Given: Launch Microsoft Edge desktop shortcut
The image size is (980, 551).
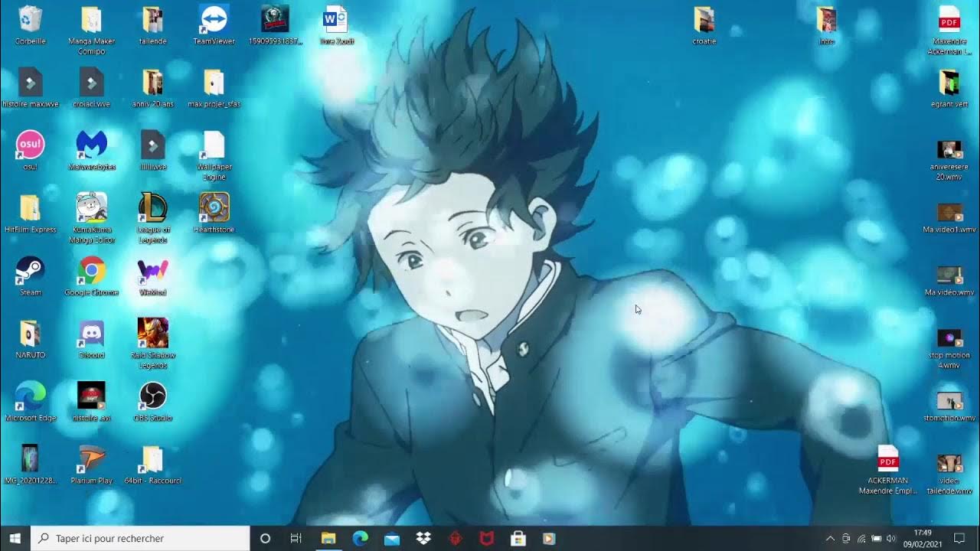Looking at the screenshot, I should pyautogui.click(x=31, y=402).
